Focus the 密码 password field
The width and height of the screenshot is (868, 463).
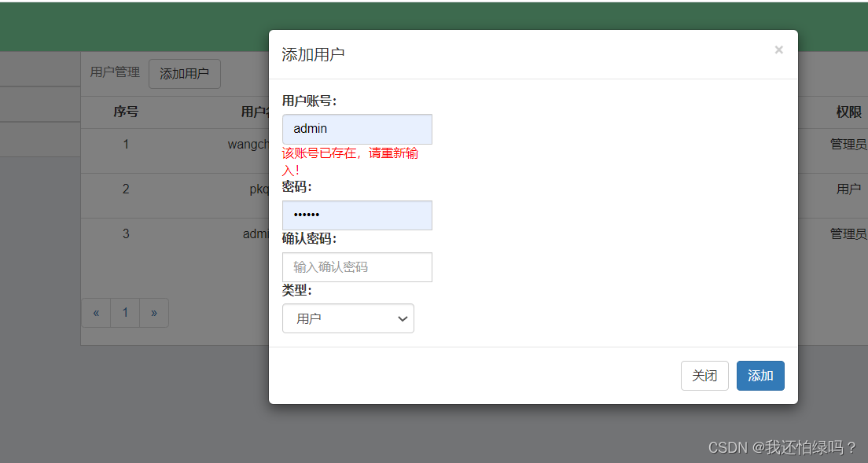(x=357, y=215)
